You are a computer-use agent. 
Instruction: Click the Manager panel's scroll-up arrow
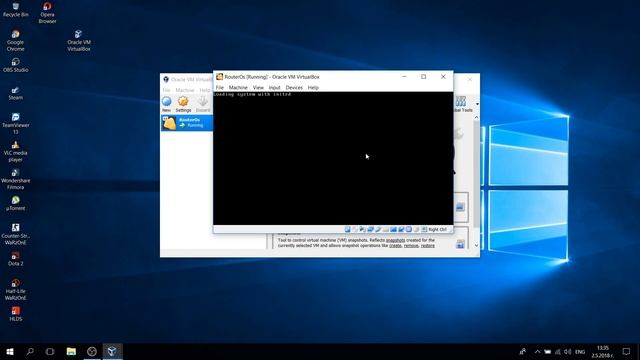(476, 118)
